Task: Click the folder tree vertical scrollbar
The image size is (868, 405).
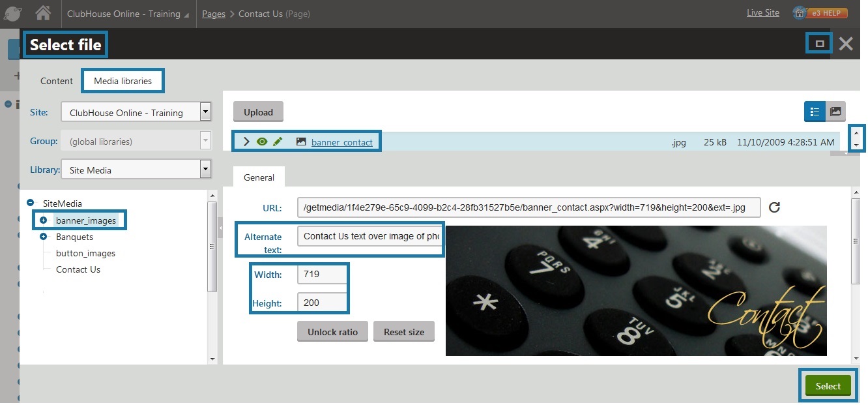Action: 212,247
